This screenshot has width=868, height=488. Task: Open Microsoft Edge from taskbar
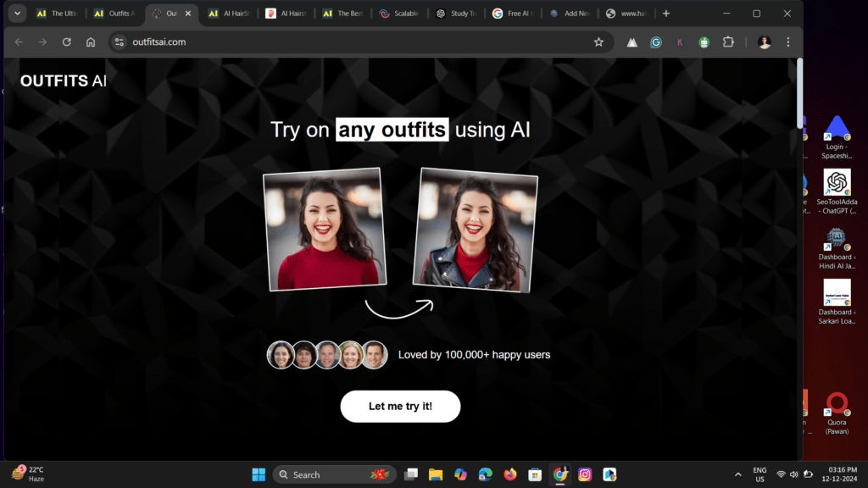point(486,474)
